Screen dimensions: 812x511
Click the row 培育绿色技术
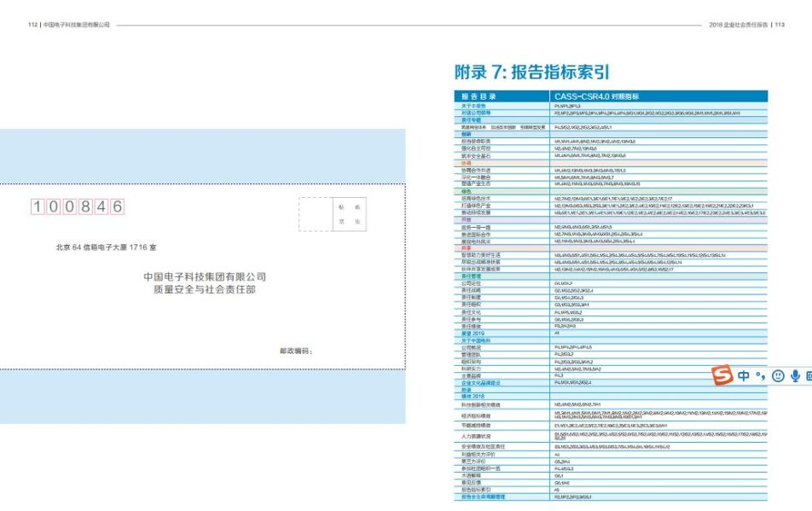pos(611,199)
